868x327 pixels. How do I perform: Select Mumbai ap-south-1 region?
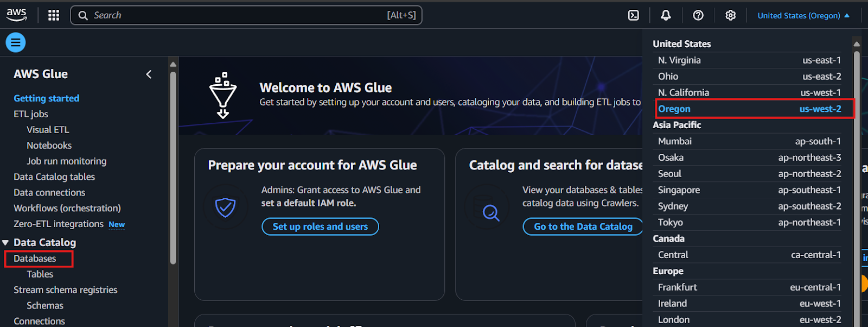coord(749,141)
